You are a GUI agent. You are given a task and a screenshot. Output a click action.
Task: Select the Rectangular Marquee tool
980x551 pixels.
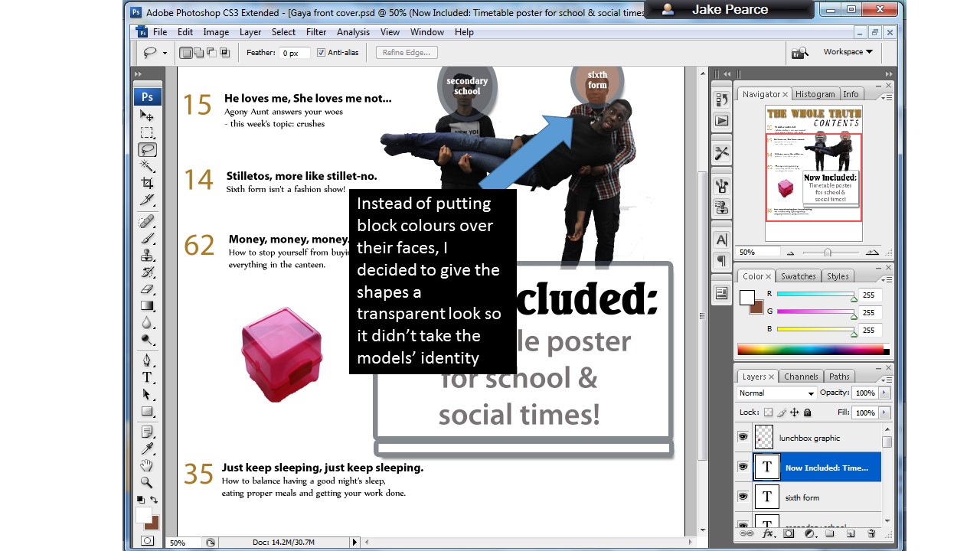tap(147, 132)
